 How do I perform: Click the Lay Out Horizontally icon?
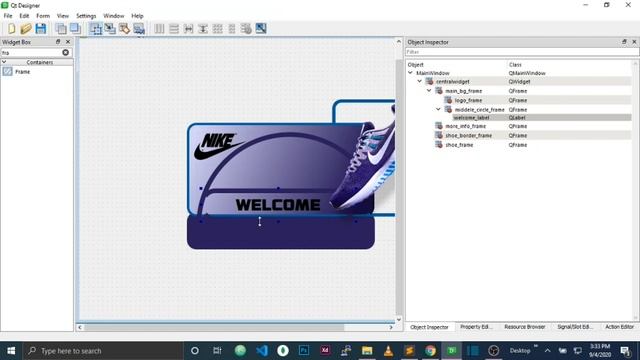[x=159, y=29]
